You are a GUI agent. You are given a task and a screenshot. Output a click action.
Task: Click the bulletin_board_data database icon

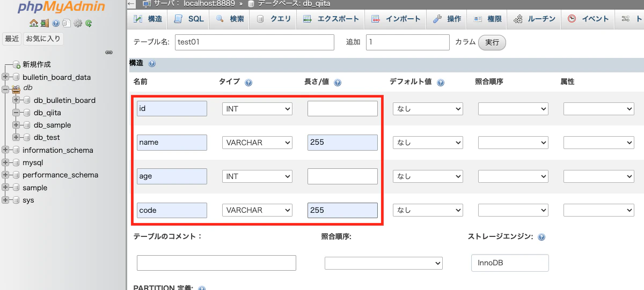(x=17, y=77)
